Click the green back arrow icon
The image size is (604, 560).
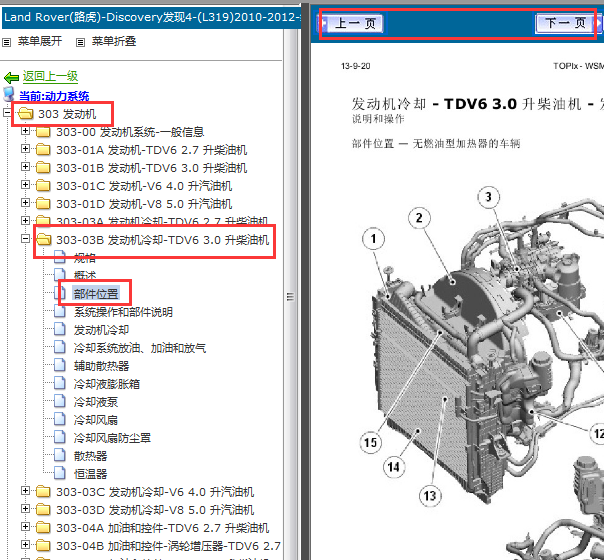[11, 78]
